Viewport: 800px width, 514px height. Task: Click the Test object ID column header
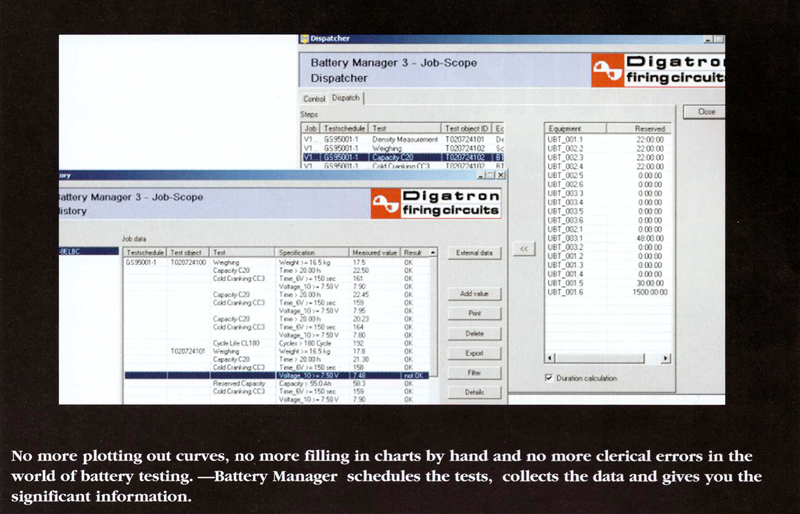point(467,128)
